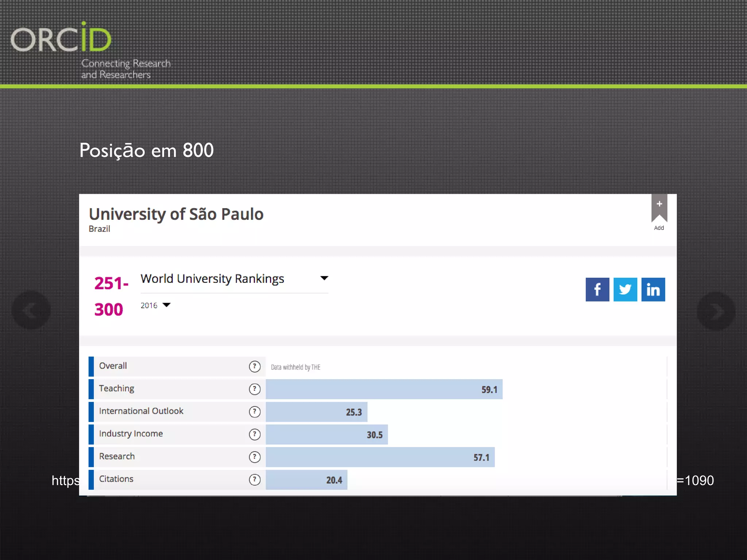Screen dimensions: 747x560
Task: Click the Industry Income row label
Action: (x=131, y=433)
